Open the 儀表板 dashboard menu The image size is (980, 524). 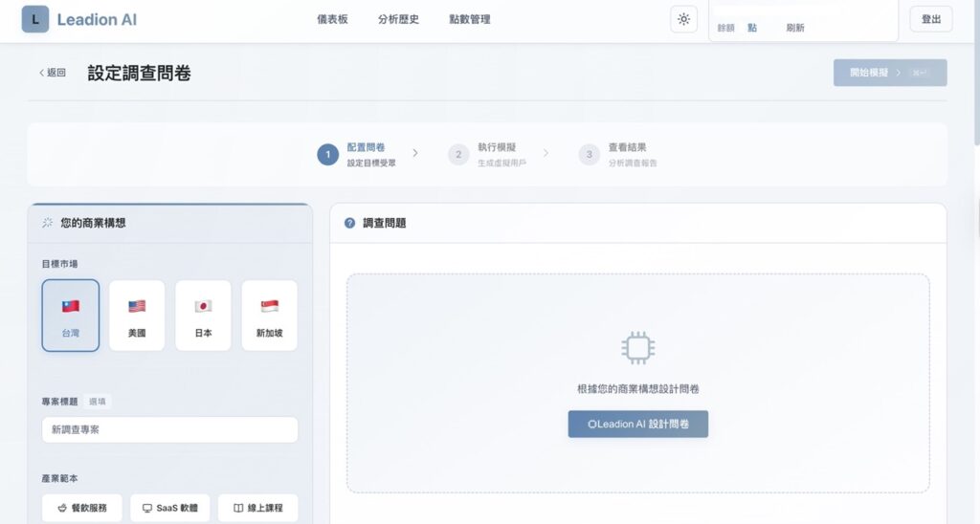coord(332,19)
